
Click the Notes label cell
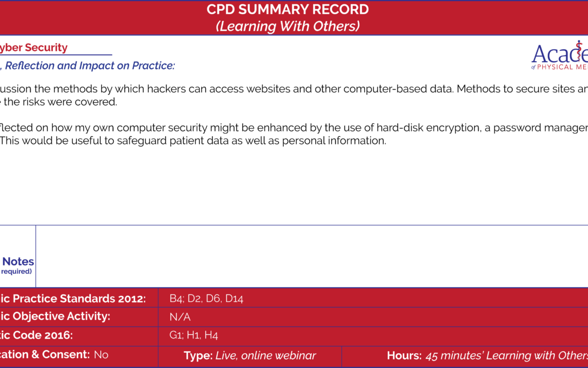click(17, 256)
